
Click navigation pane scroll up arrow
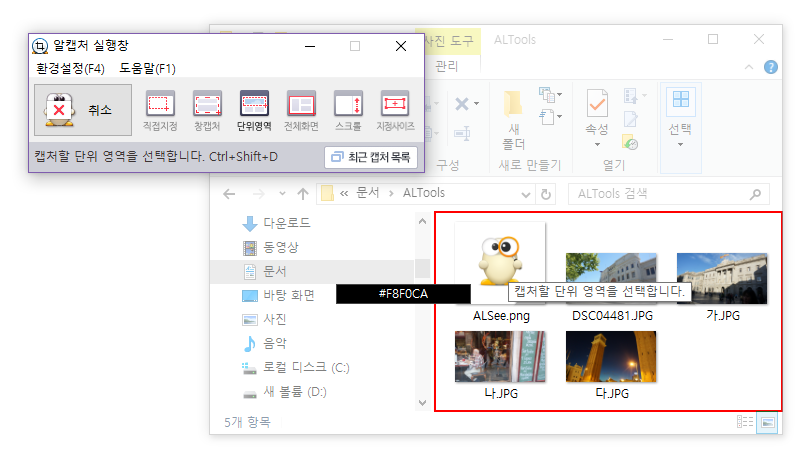423,222
